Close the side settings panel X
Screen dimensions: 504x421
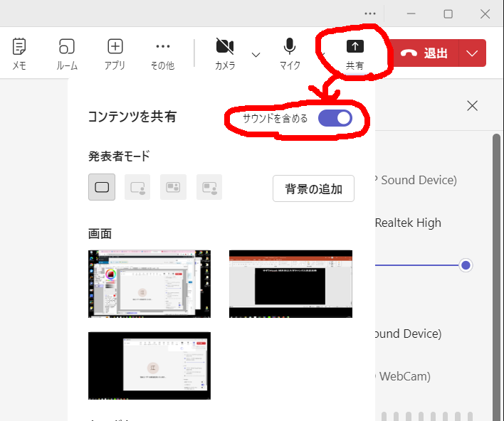472,105
